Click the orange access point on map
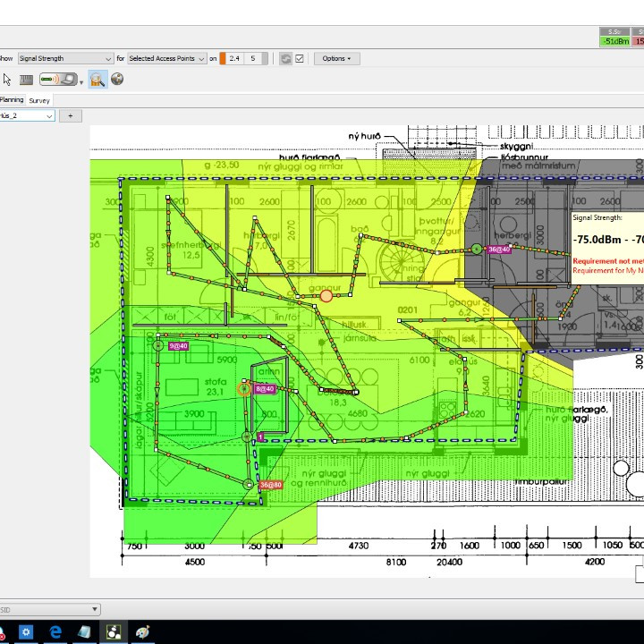 (x=326, y=296)
